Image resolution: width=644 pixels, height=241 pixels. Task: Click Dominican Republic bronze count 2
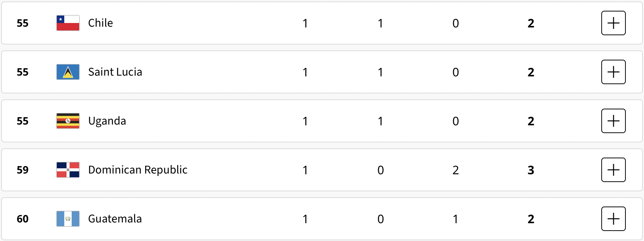tap(456, 170)
